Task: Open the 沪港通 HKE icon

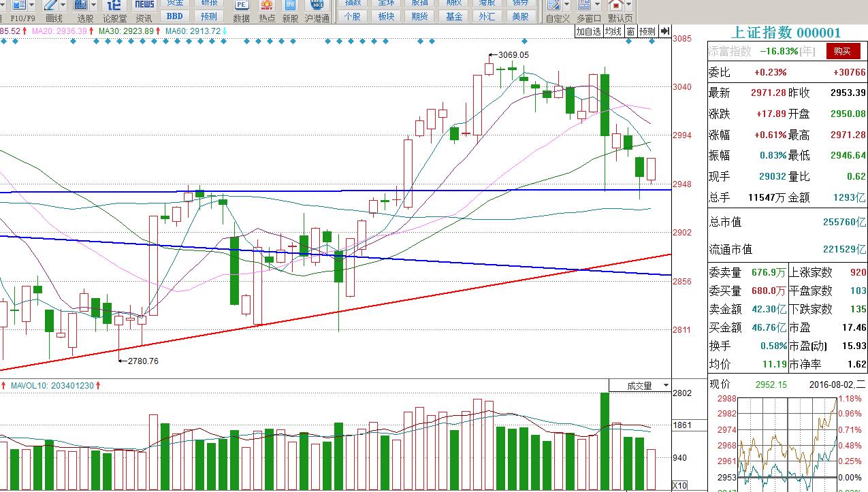Action: [317, 5]
